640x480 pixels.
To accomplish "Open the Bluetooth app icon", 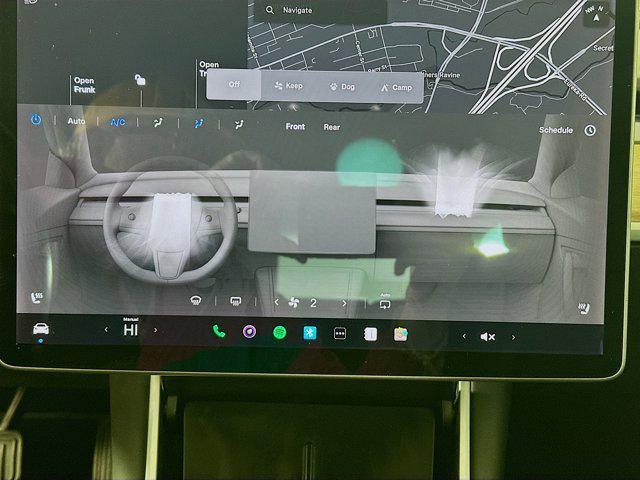I will (x=310, y=333).
